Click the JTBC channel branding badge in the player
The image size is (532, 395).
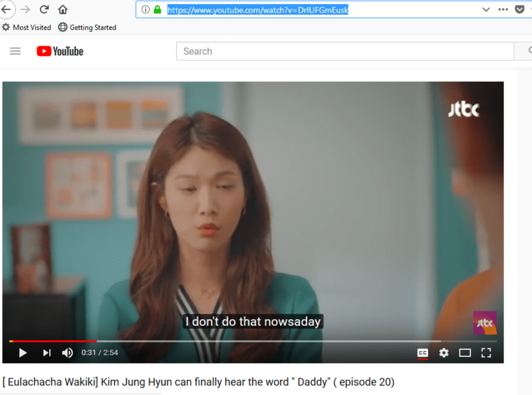[x=485, y=323]
